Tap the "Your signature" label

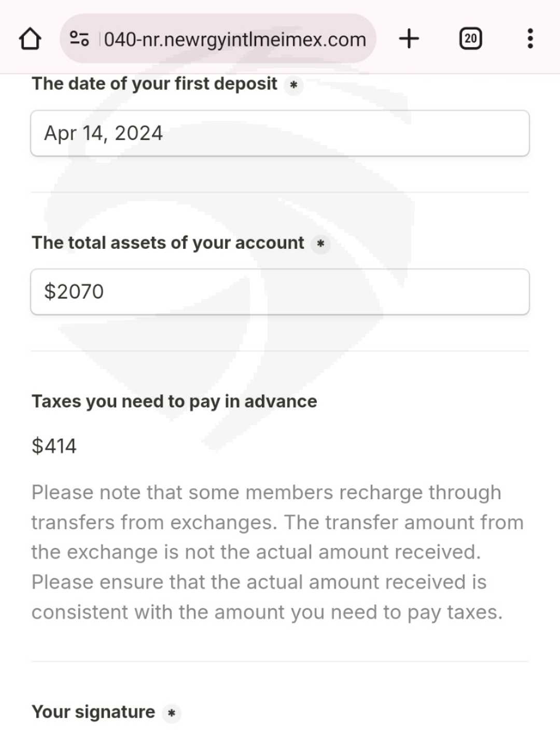(x=93, y=712)
